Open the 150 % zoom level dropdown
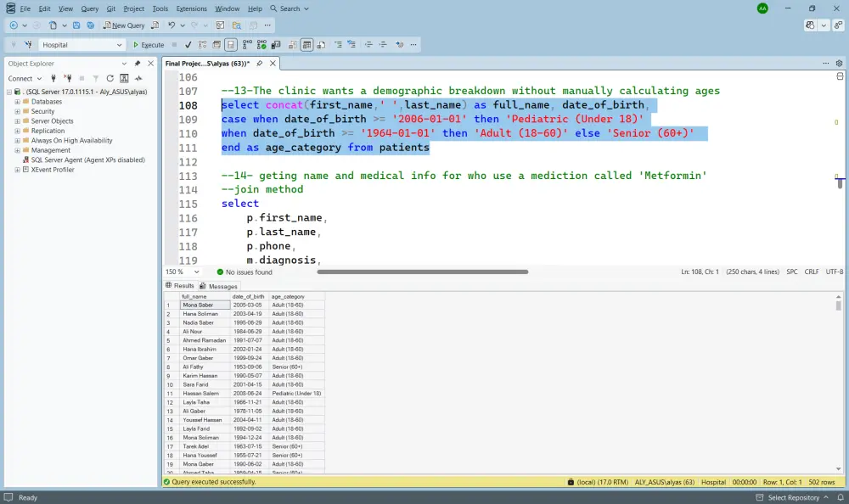 (197, 272)
